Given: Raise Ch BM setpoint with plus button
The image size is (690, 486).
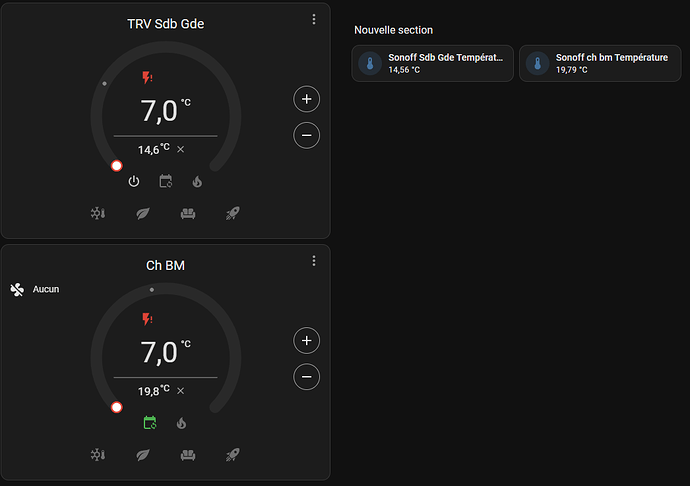Looking at the screenshot, I should (x=307, y=341).
